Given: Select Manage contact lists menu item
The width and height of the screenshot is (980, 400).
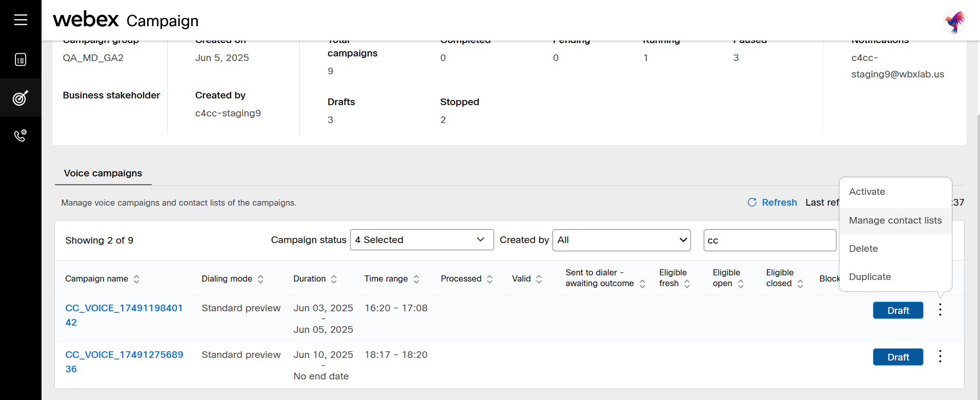Looking at the screenshot, I should point(895,221).
